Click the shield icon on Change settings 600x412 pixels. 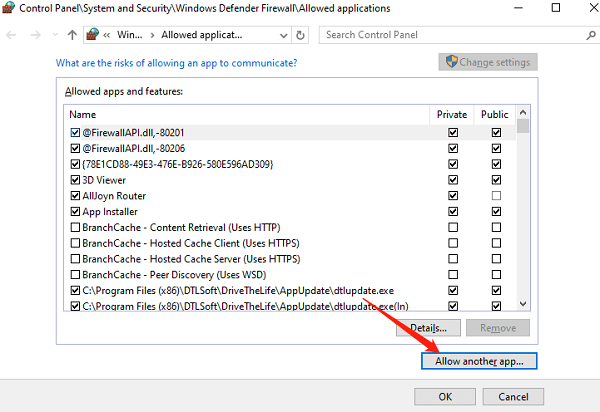[x=452, y=61]
